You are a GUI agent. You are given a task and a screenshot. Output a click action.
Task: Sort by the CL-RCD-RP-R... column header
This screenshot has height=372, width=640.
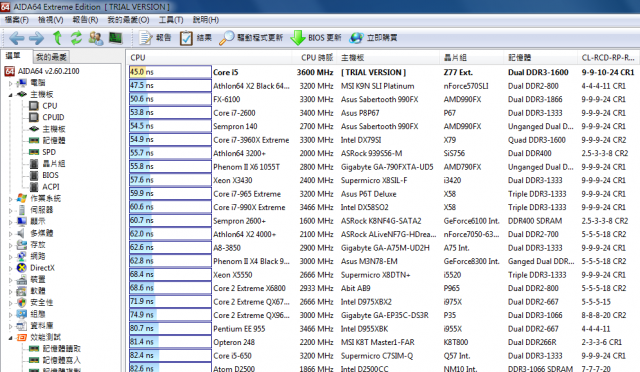coord(609,58)
